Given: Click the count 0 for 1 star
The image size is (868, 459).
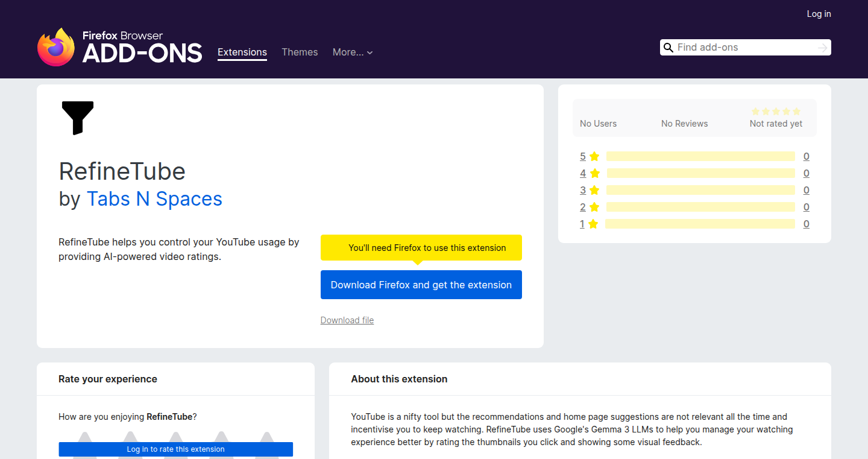Looking at the screenshot, I should coord(807,224).
